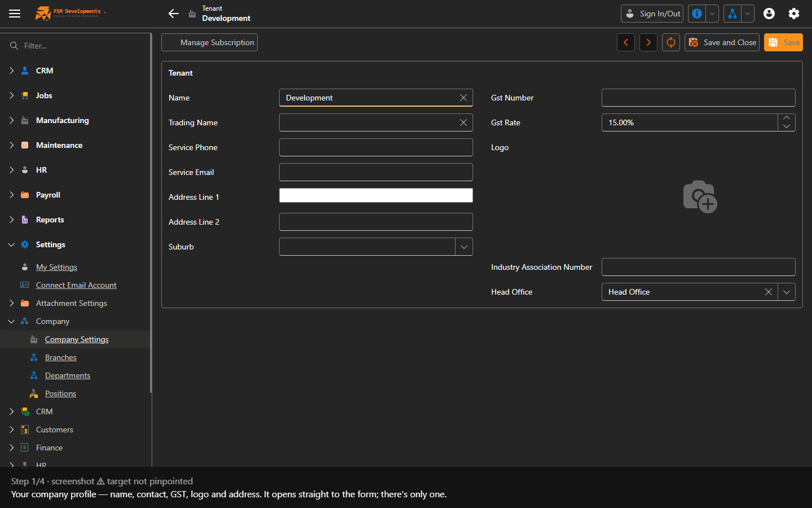Click Industry Association Number field
This screenshot has height=508, width=812.
699,267
